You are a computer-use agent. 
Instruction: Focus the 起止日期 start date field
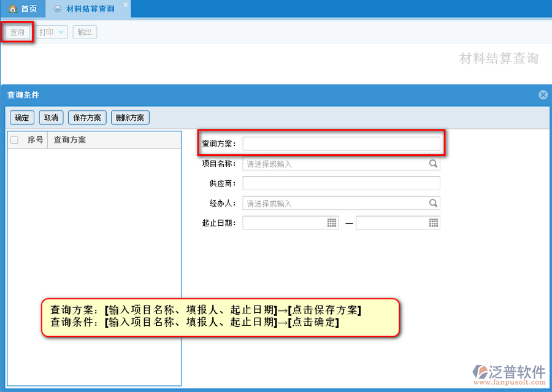[291, 223]
